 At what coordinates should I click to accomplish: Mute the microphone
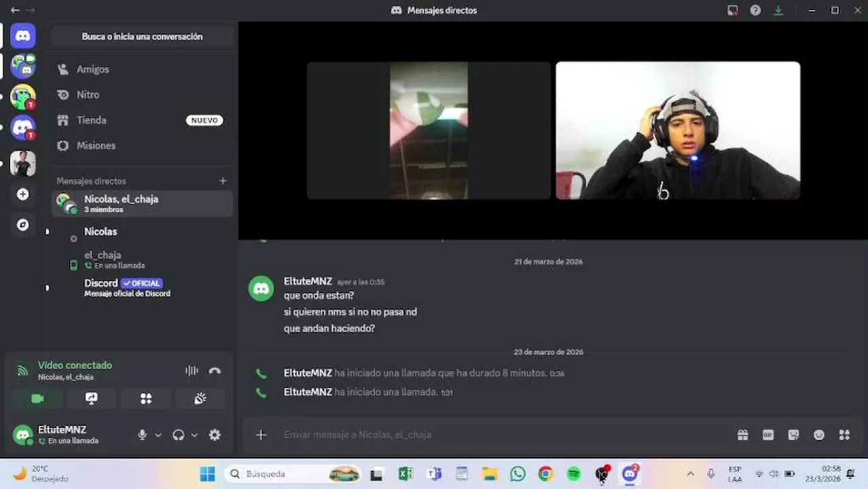(x=142, y=435)
